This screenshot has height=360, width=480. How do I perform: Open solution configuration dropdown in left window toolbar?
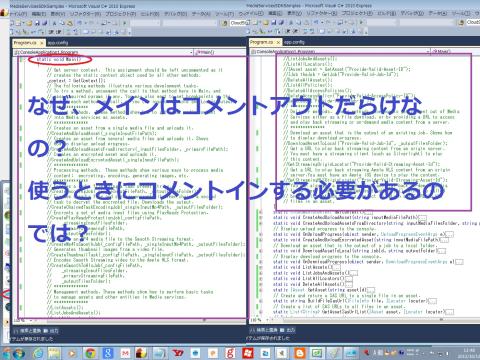(x=145, y=23)
